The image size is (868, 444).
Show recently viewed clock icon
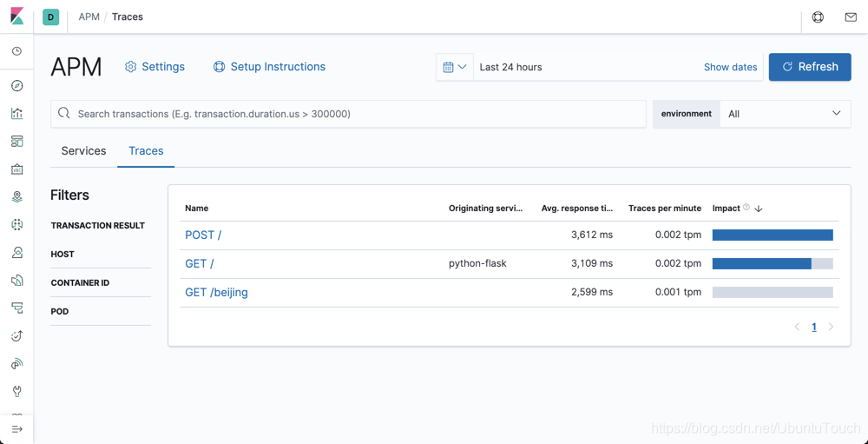pyautogui.click(x=17, y=51)
